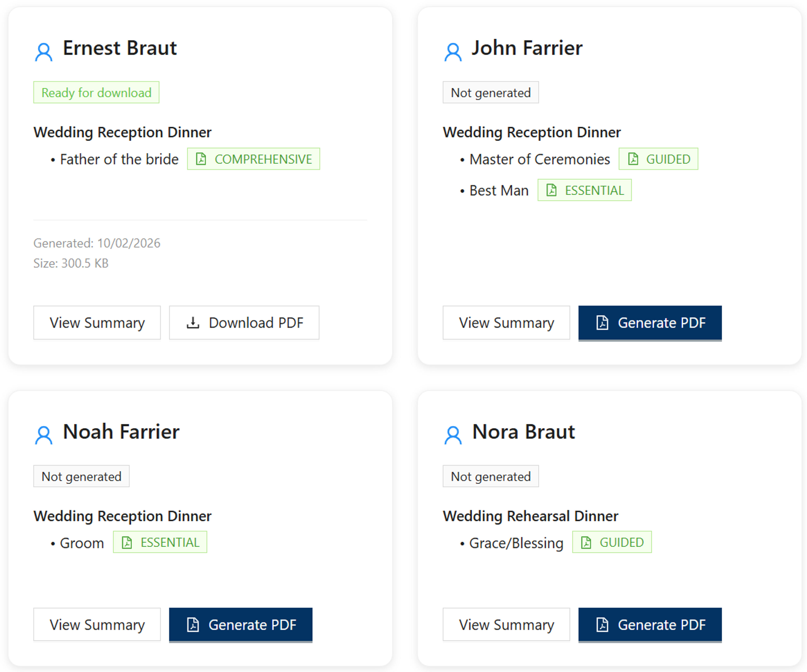Image resolution: width=807 pixels, height=672 pixels.
Task: Click the PDF icon in the Grace/Blessing GUIDED tag
Action: pos(586,543)
